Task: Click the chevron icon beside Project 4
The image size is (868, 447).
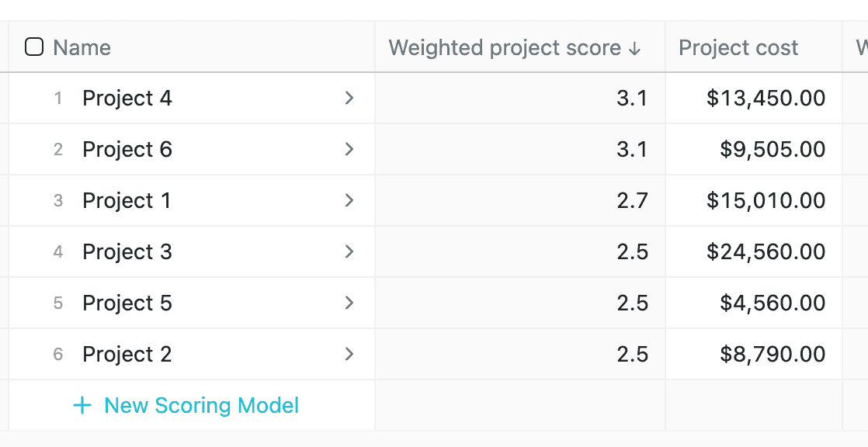Action: [x=349, y=98]
